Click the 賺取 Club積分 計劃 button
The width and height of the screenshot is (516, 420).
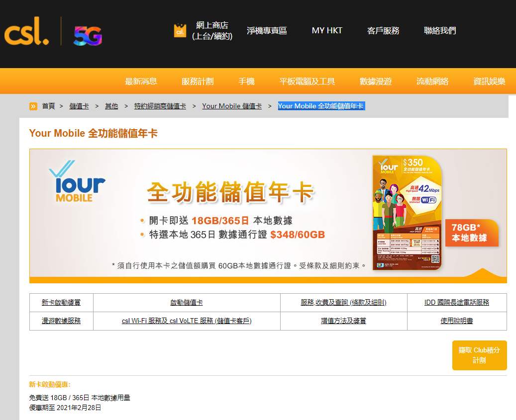(480, 355)
